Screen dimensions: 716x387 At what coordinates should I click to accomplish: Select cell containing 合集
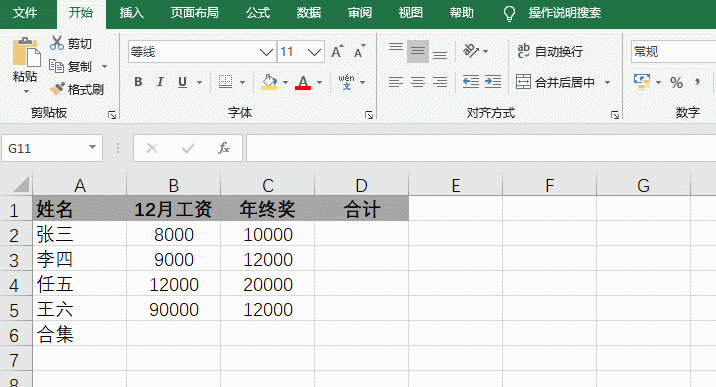[79, 334]
